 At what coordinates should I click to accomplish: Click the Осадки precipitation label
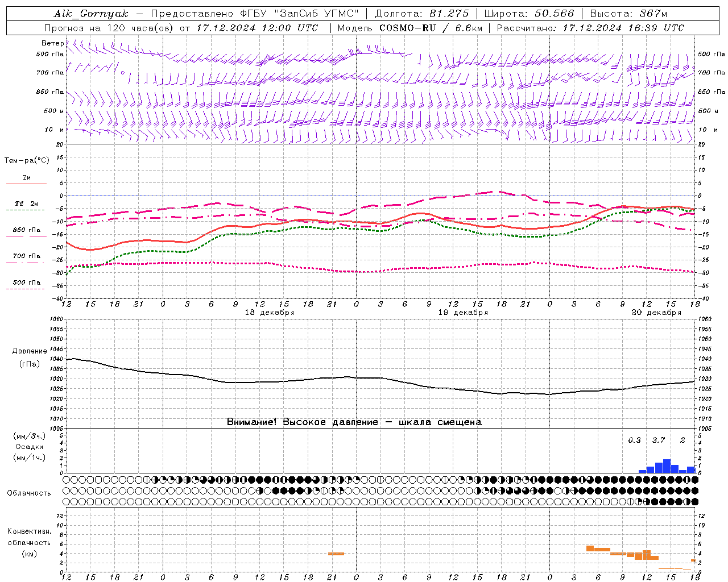pyautogui.click(x=29, y=447)
